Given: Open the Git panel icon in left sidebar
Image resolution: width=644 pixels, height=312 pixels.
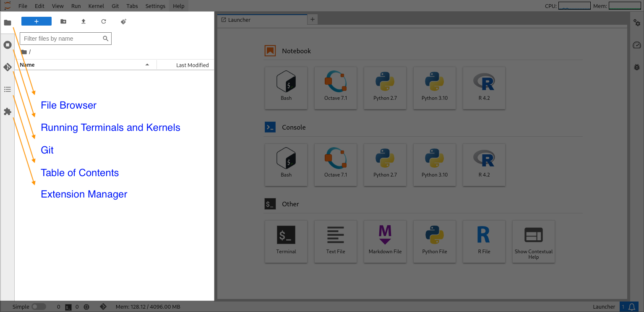Looking at the screenshot, I should [8, 67].
